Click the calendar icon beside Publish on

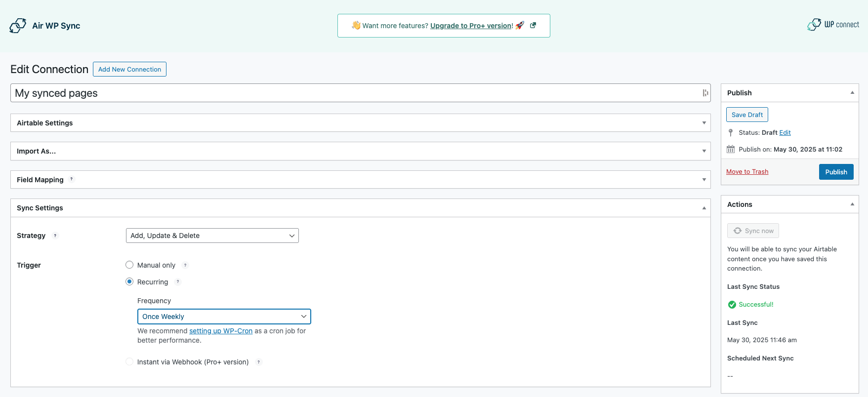click(x=731, y=149)
